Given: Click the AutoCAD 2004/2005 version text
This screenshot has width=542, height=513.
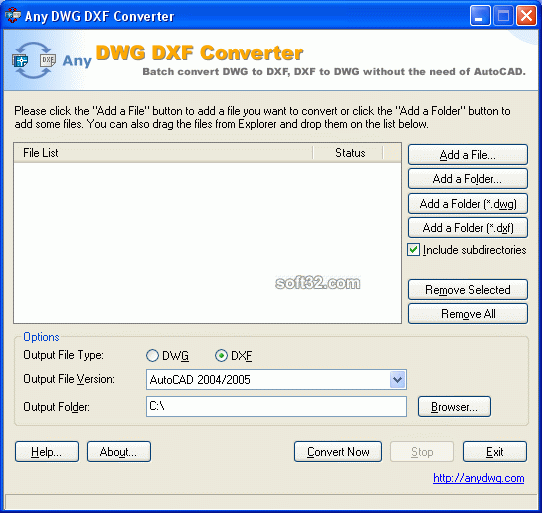Looking at the screenshot, I should (x=200, y=380).
